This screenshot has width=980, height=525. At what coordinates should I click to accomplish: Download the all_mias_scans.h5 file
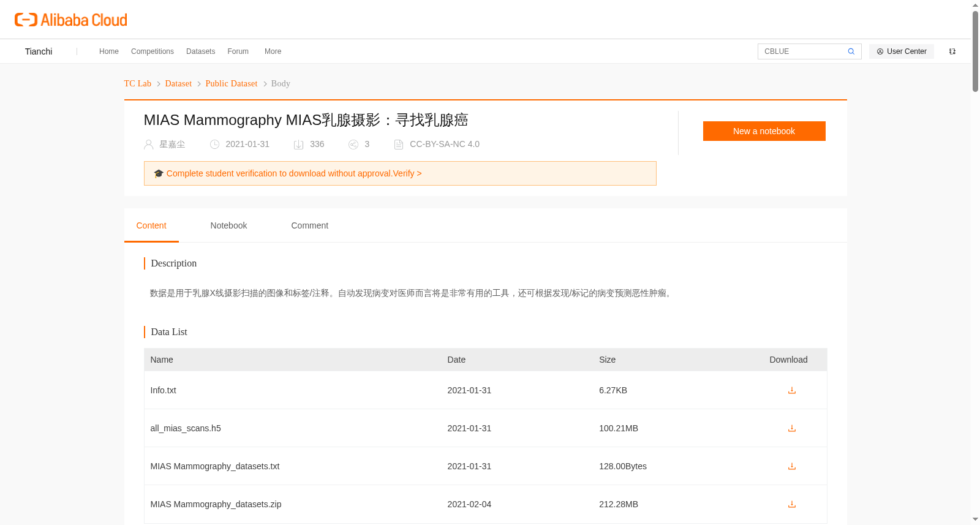791,428
